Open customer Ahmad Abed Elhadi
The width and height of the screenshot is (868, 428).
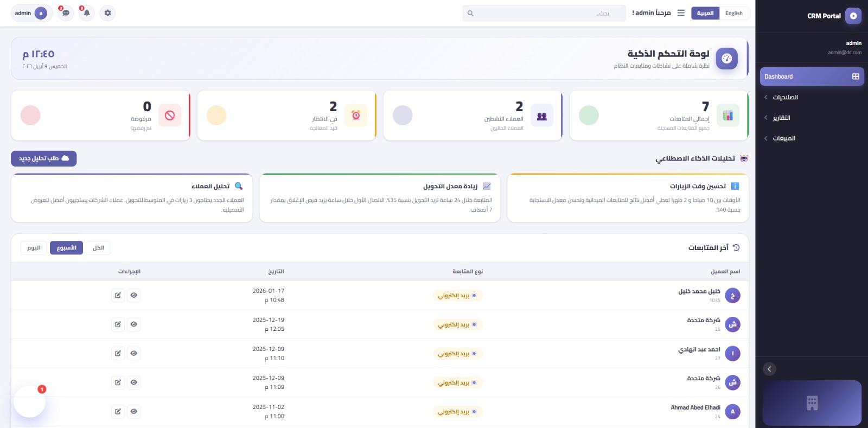click(x=695, y=407)
